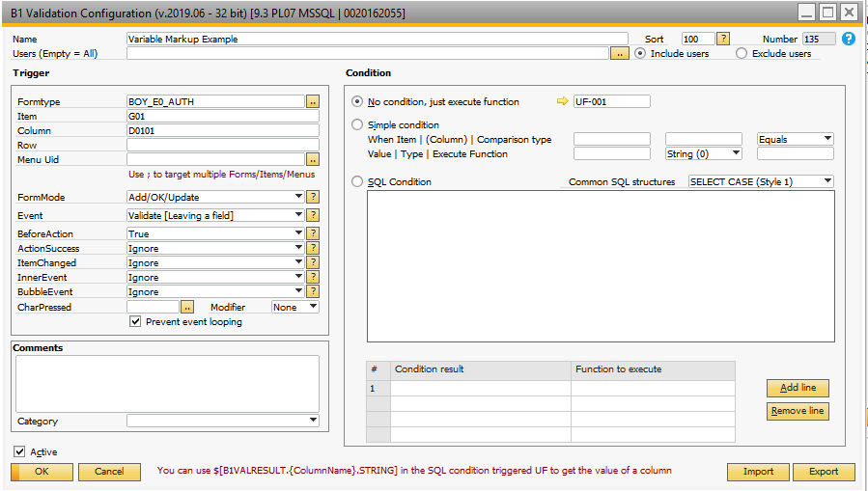The image size is (868, 491).
Task: Click the Comments text area
Action: [x=168, y=384]
